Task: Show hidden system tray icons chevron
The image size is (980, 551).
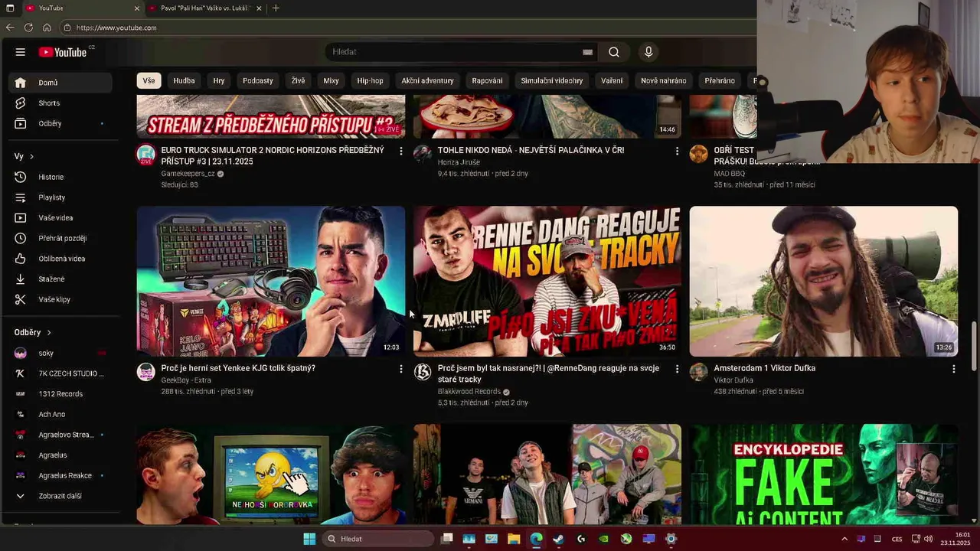Action: click(844, 539)
